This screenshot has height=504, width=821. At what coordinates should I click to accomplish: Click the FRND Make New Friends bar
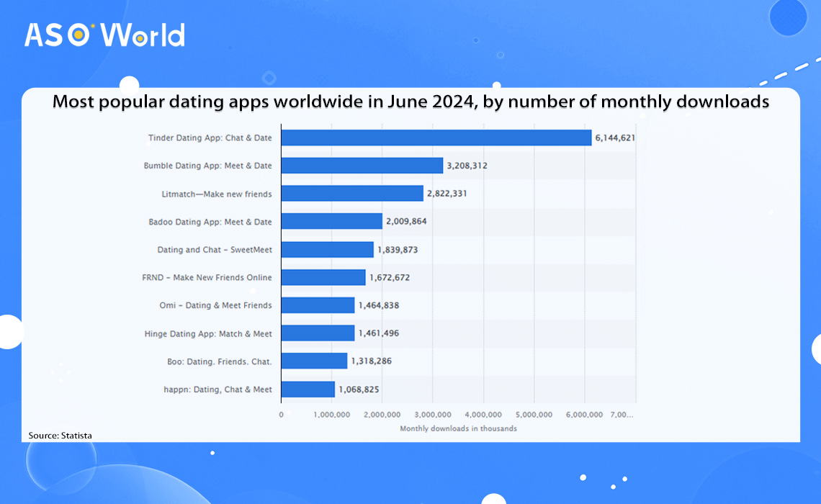(323, 277)
